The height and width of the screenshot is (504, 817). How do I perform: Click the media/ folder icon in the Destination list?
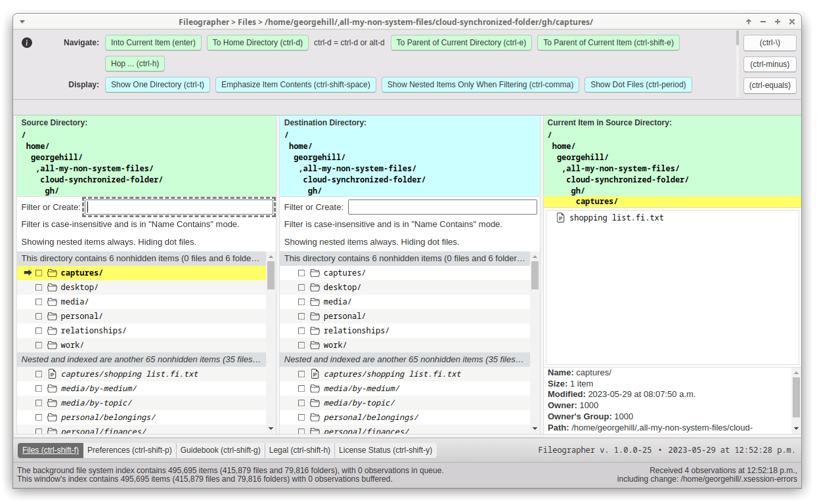[315, 302]
